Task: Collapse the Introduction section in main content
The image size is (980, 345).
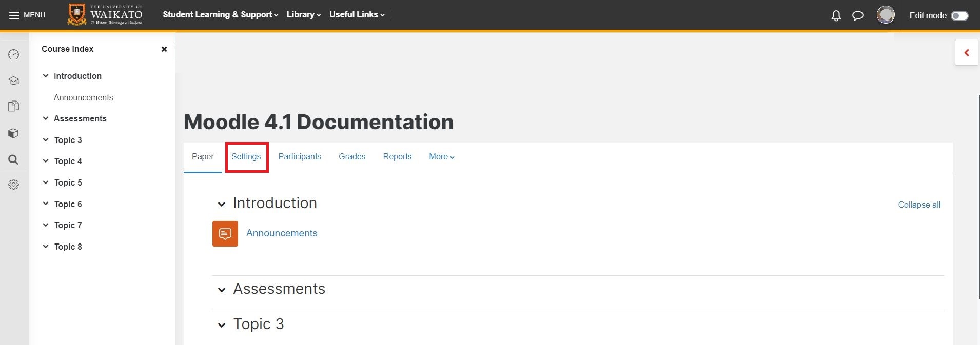Action: (x=222, y=204)
